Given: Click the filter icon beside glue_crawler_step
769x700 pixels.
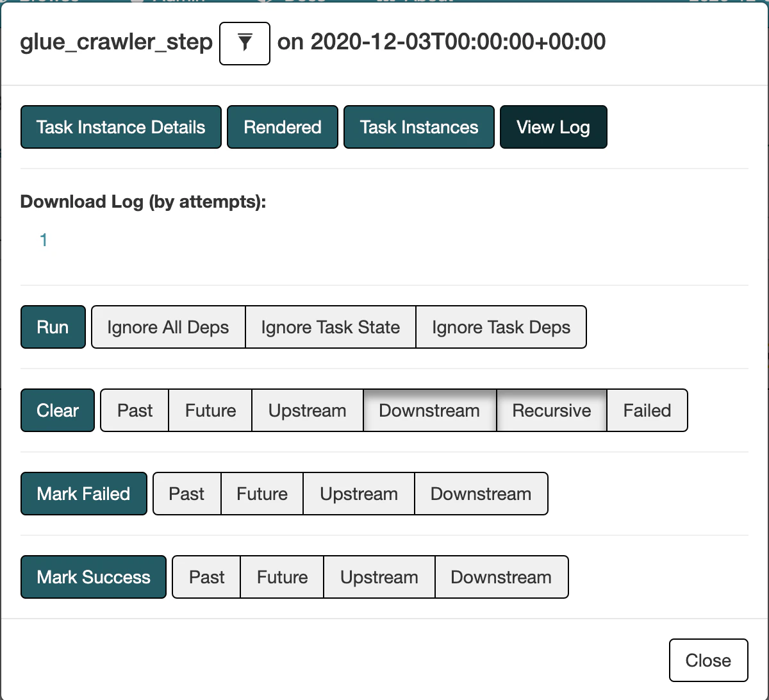Looking at the screenshot, I should click(x=245, y=43).
